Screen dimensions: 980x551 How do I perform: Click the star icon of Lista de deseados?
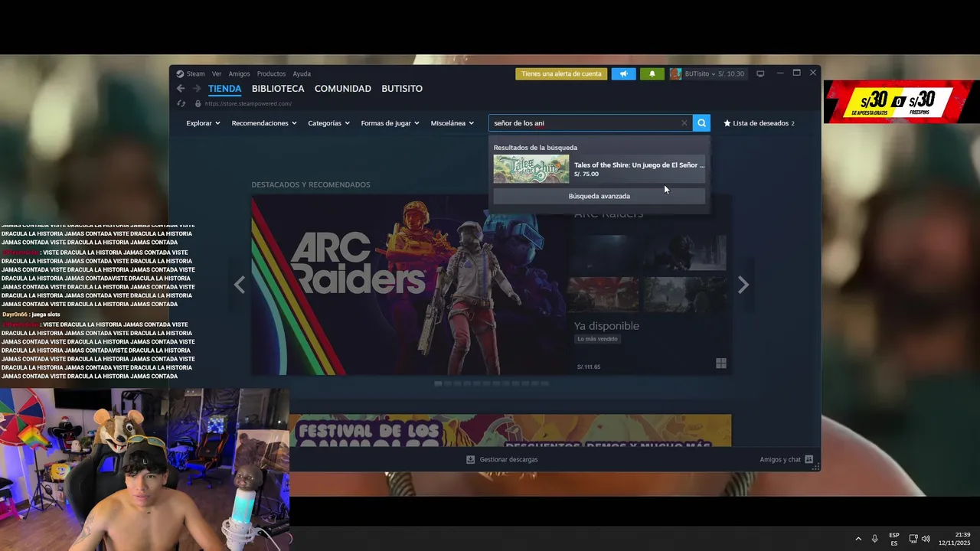coord(727,122)
